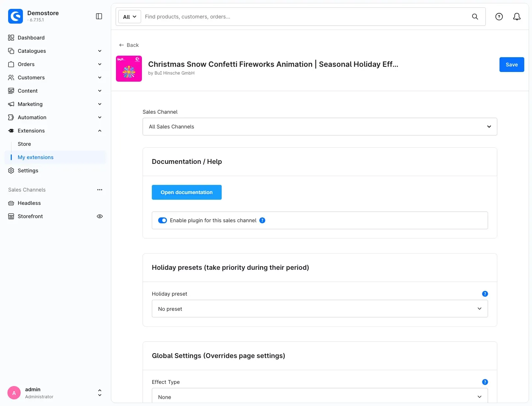This screenshot has height=406, width=532.
Task: Click the Headless basket icon
Action: (11, 203)
